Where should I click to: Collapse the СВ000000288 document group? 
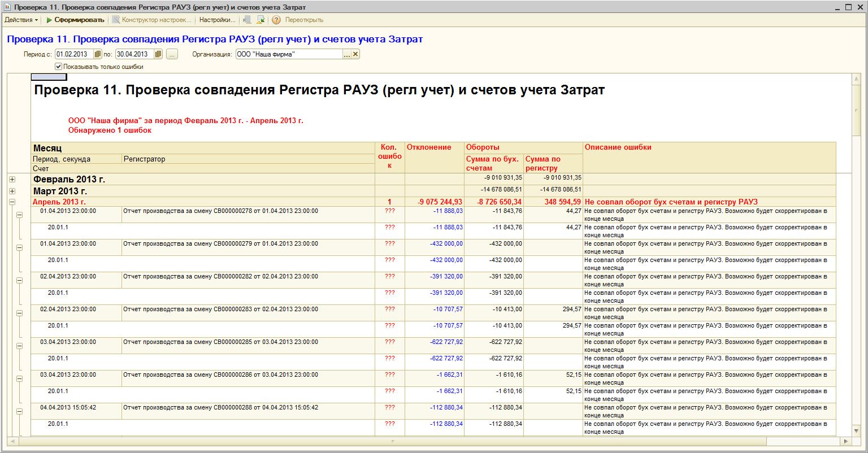(x=19, y=411)
